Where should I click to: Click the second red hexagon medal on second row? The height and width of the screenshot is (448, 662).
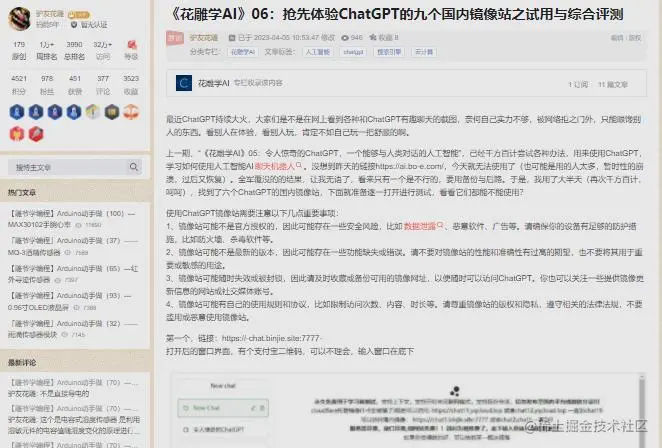point(36,134)
